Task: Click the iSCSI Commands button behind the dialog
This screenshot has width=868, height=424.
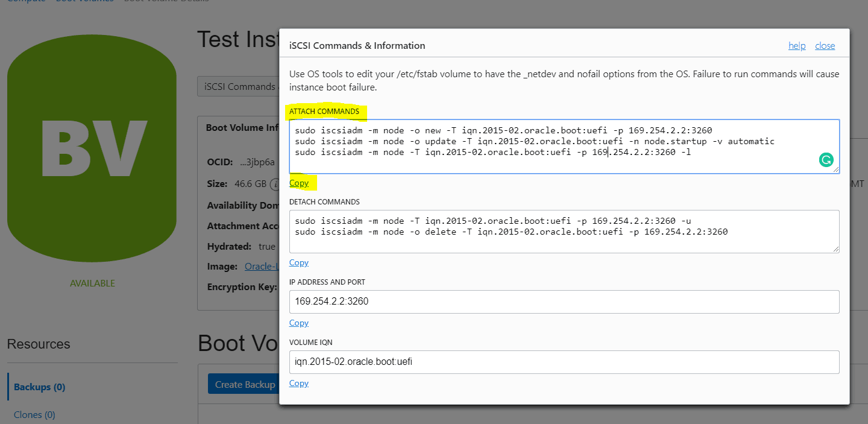Action: click(x=240, y=86)
